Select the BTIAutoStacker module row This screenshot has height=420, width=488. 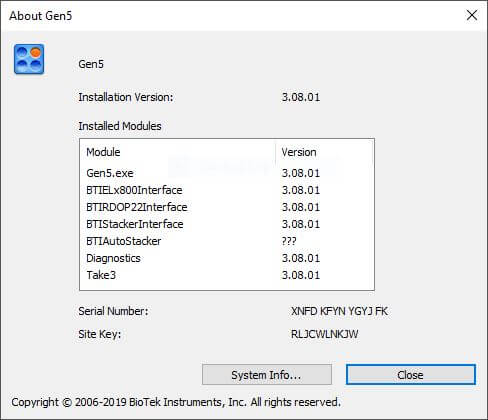[x=227, y=241]
